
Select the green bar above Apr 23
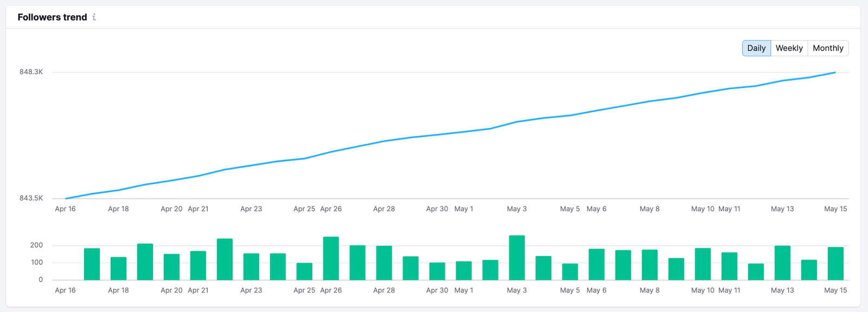(x=251, y=266)
